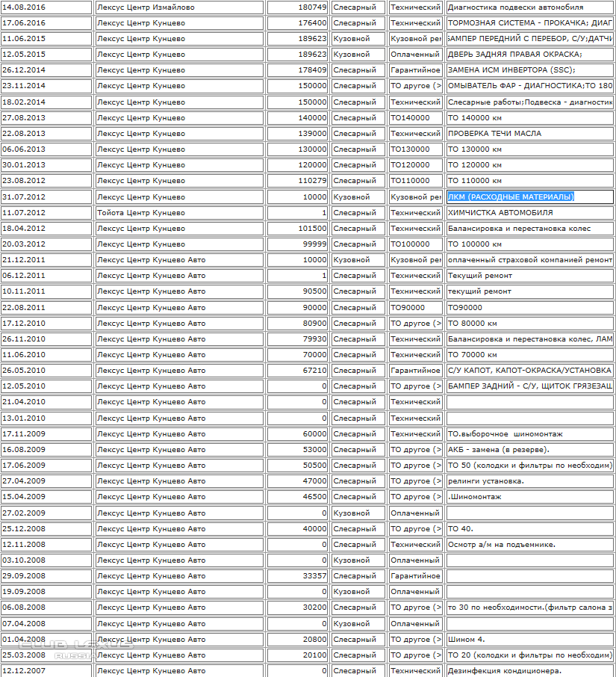This screenshot has width=616, height=677.
Task: Click Слесарные работы;Подвеска description cell
Action: click(529, 102)
